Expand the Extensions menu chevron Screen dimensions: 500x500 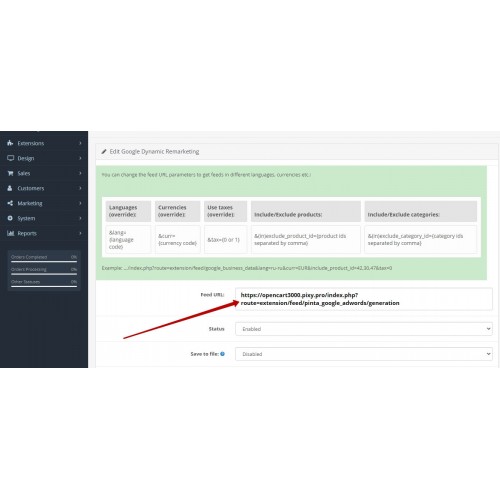[80, 143]
